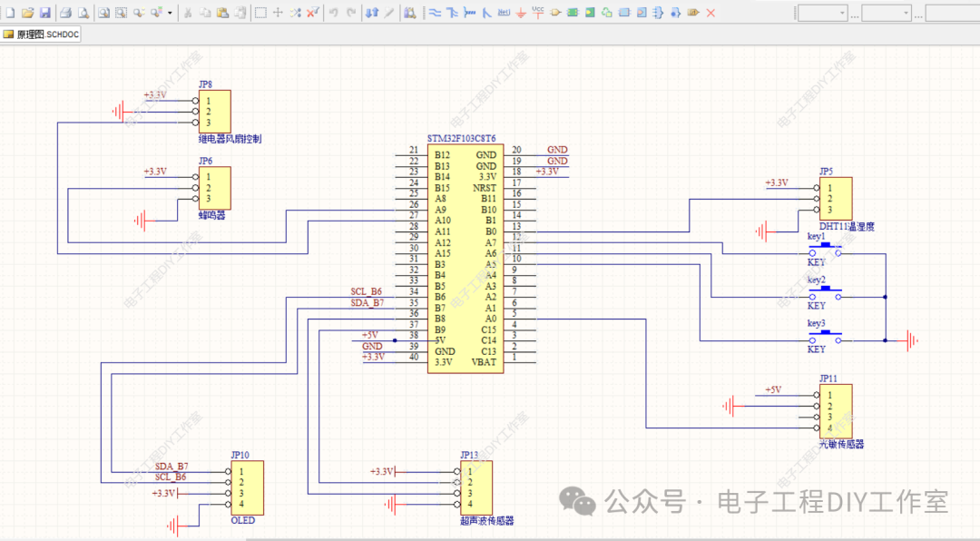Print the schematic using the printer icon
This screenshot has width=980, height=541.
pos(65,13)
